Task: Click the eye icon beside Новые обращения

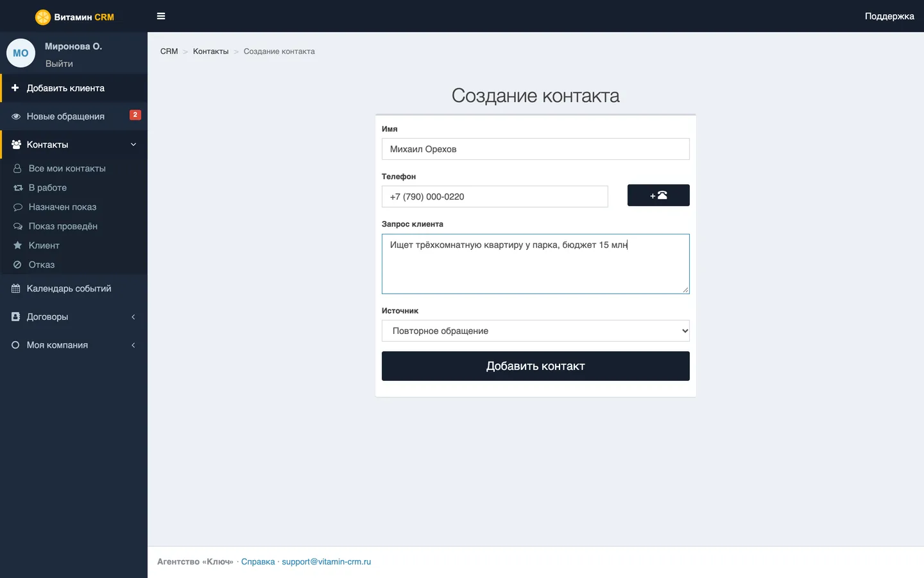Action: pos(16,116)
